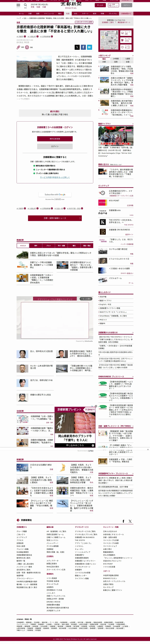Click gray ログイン button in member box

55,146
